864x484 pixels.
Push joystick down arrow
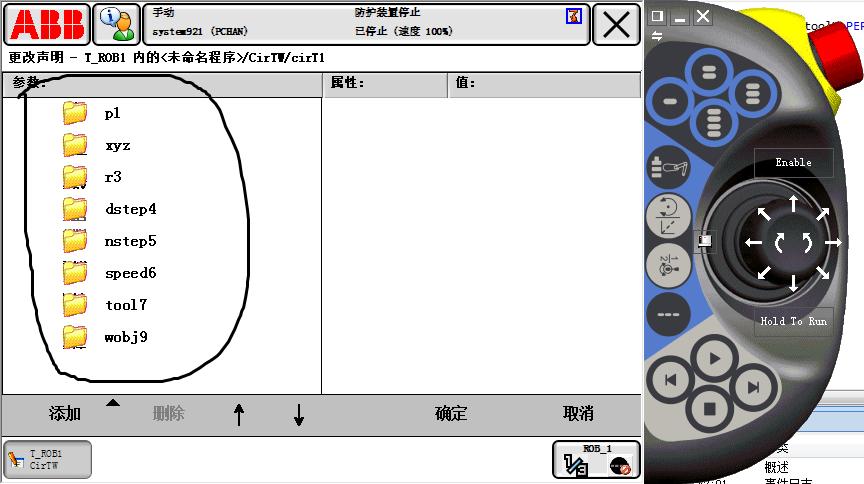pyautogui.click(x=793, y=283)
